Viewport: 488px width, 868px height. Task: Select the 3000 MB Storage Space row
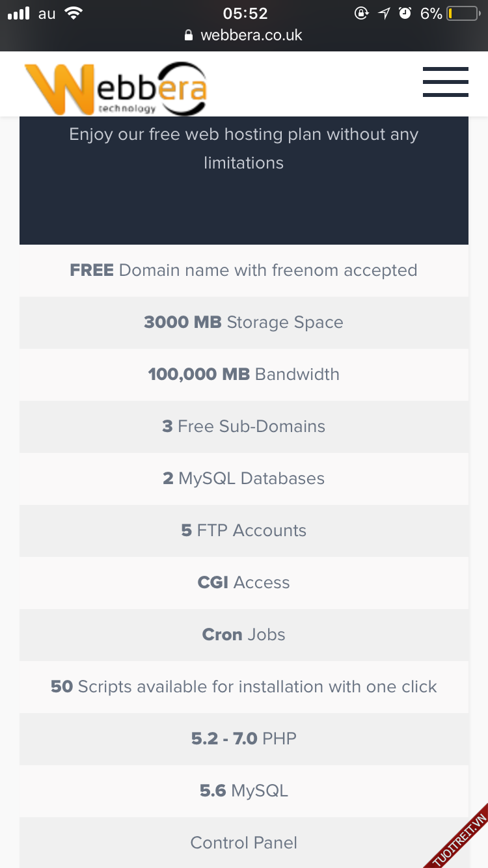(243, 322)
